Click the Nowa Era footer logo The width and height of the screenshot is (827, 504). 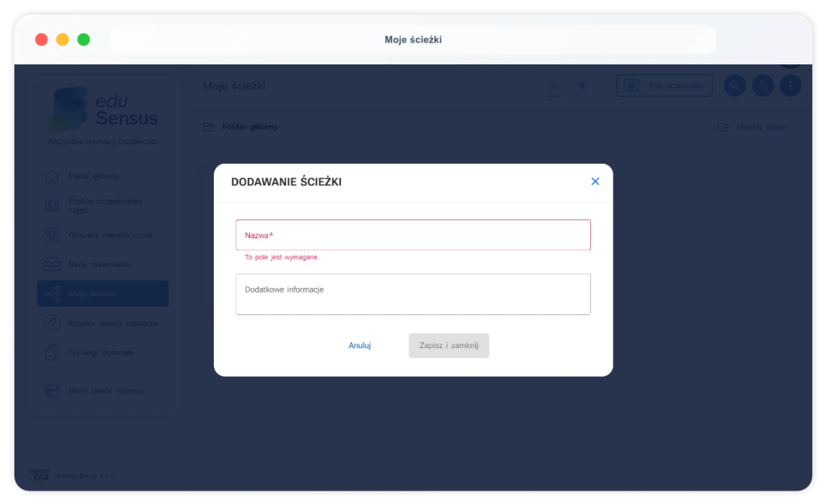[x=39, y=475]
